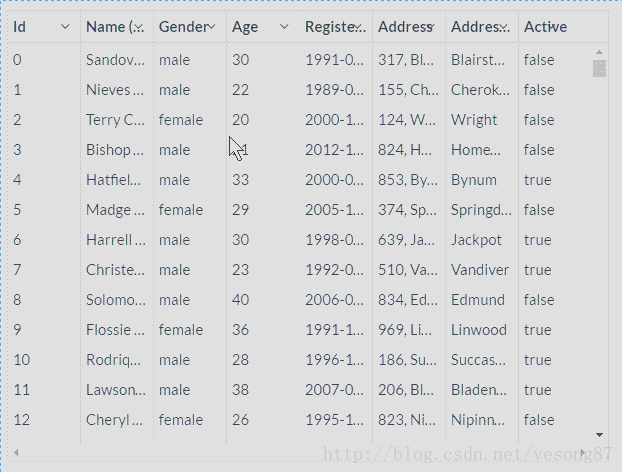Click the Bynum address cell
This screenshot has width=624, height=474.
[474, 180]
